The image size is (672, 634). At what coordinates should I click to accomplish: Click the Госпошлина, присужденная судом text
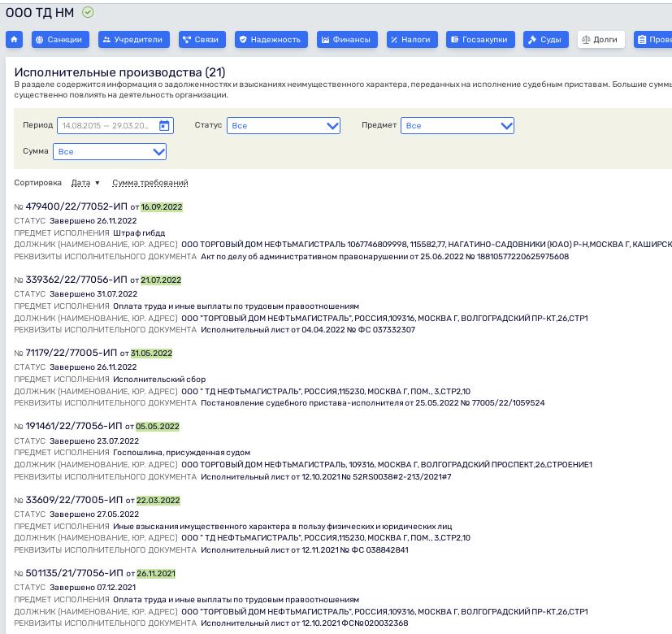182,452
